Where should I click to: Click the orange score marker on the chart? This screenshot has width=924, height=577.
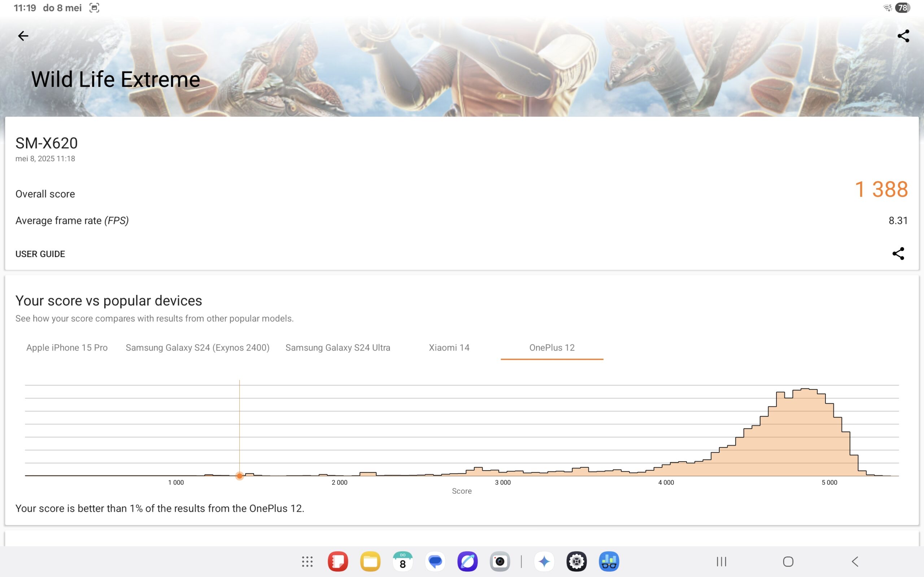click(239, 476)
